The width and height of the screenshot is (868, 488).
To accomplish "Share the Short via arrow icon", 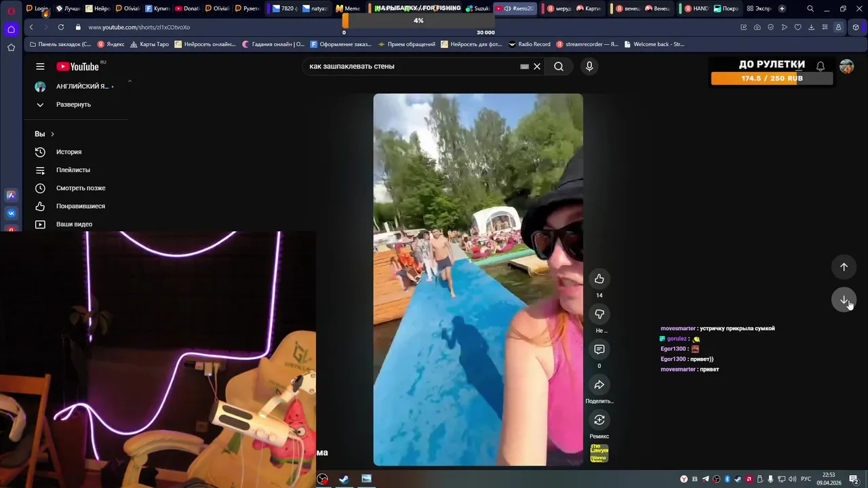I will pyautogui.click(x=599, y=384).
